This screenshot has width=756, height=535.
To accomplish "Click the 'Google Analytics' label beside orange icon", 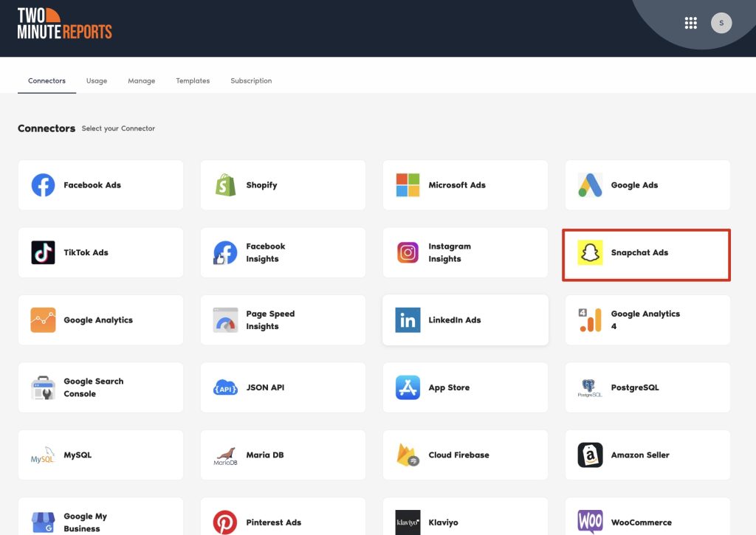I will click(98, 320).
